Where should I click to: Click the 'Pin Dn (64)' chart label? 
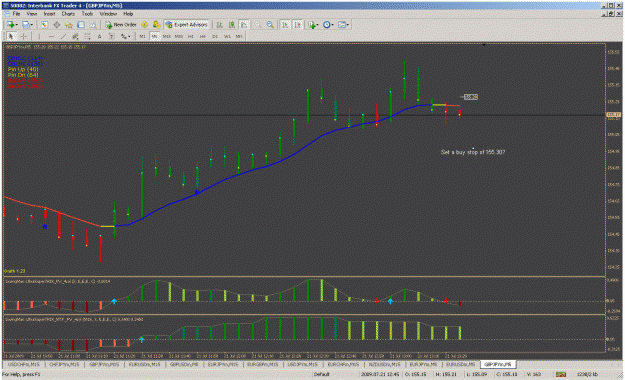(x=23, y=75)
